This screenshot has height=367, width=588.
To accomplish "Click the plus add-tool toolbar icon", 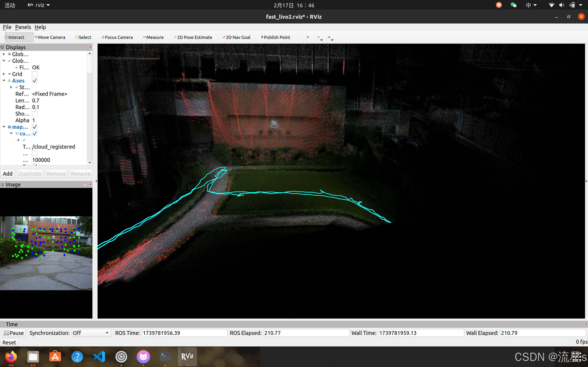I will [x=308, y=37].
